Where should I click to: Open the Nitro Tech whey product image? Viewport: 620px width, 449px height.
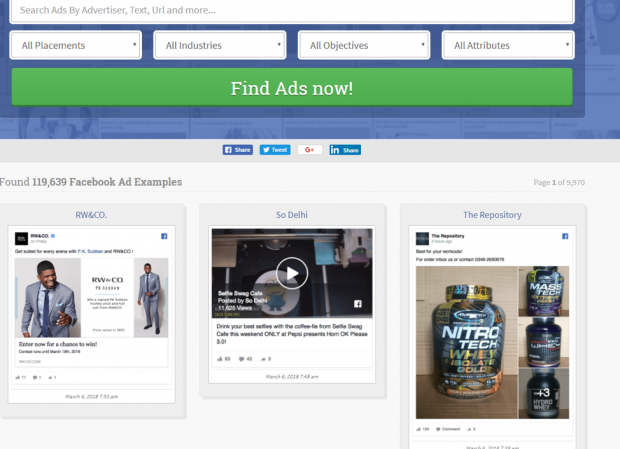[467, 342]
